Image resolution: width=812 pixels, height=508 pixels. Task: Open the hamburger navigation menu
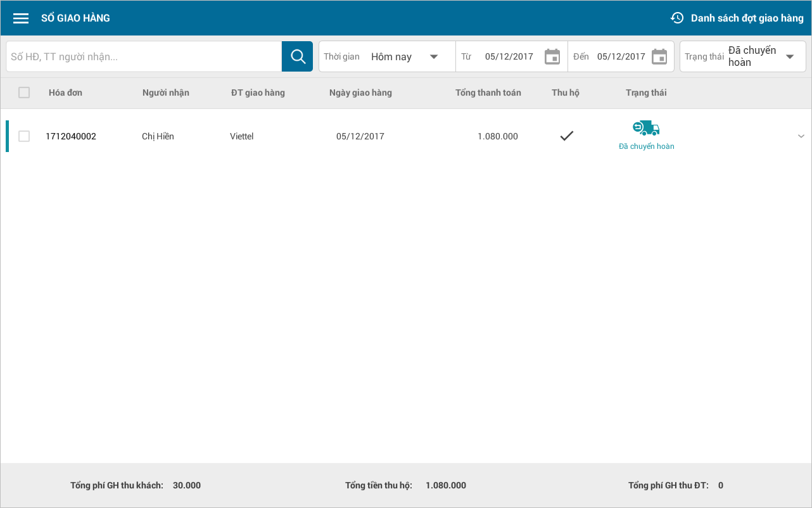tap(21, 18)
